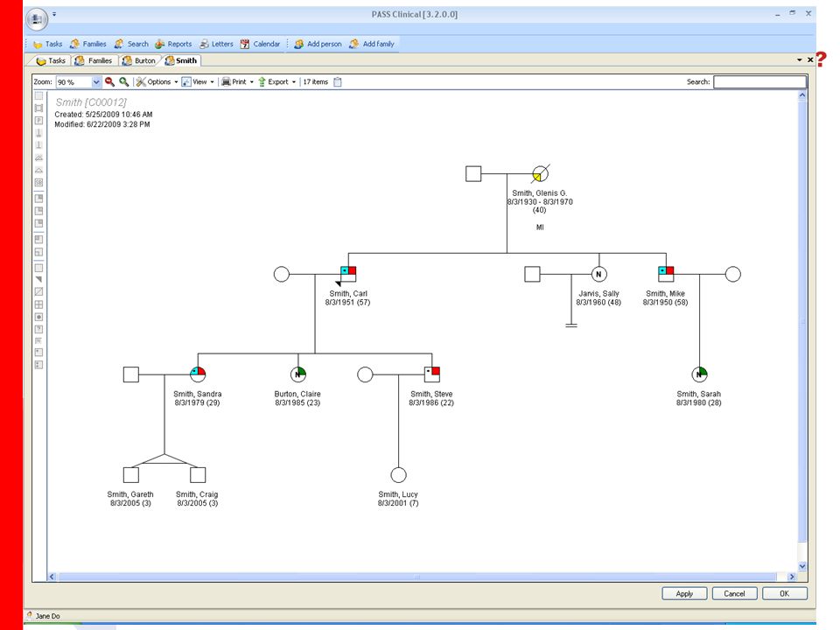Viewport: 840px width, 630px height.
Task: Click the 'Smith, Lucy' name label
Action: [x=398, y=494]
